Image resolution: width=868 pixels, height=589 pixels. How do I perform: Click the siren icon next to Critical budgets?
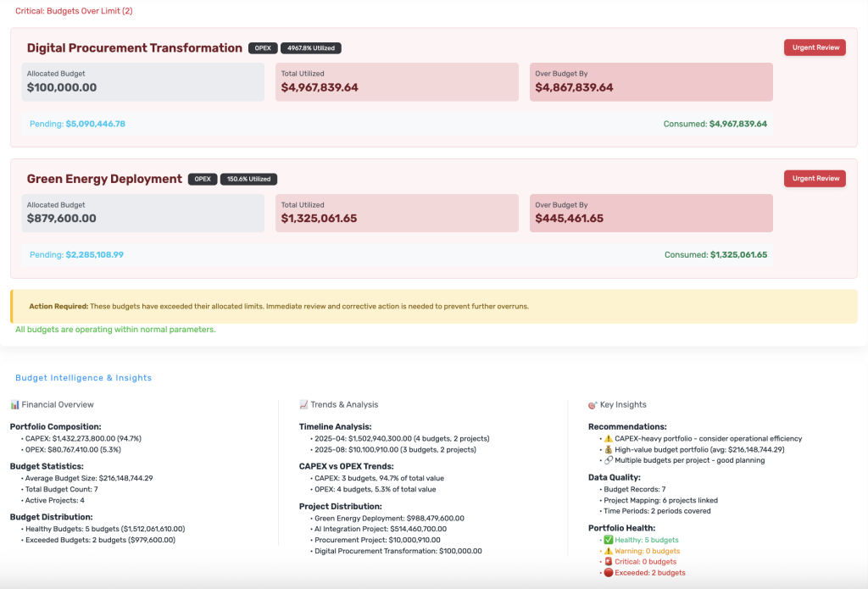pyautogui.click(x=605, y=562)
